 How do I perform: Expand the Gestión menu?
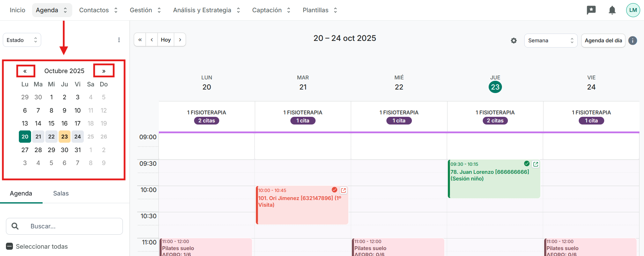(x=145, y=10)
